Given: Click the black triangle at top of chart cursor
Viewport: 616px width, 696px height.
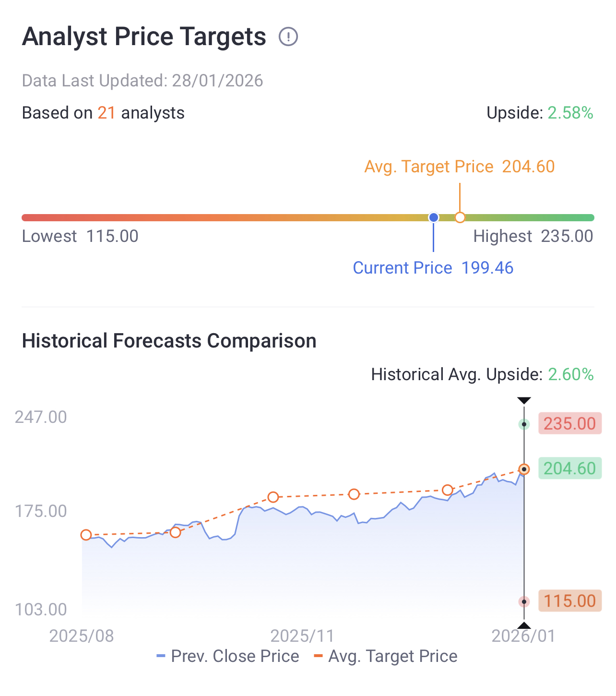Looking at the screenshot, I should pos(524,400).
